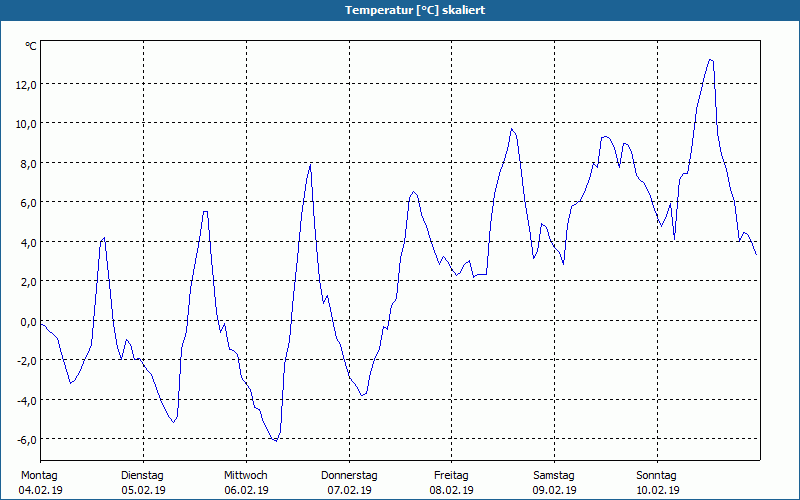Click the Dienstag day label

[x=142, y=476]
